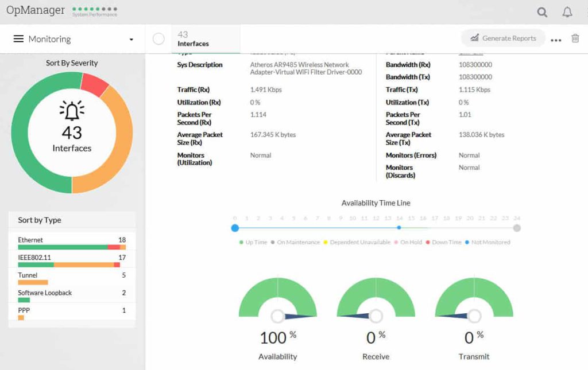Toggle the Down Time legend item
The image size is (588, 370).
(445, 242)
